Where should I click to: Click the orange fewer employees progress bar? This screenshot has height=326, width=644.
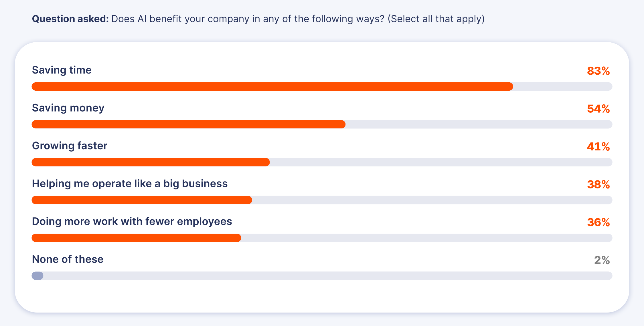pos(136,238)
